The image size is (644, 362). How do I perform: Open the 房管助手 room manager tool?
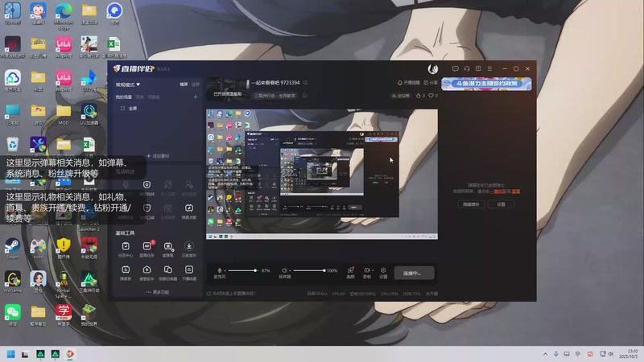pos(147,273)
